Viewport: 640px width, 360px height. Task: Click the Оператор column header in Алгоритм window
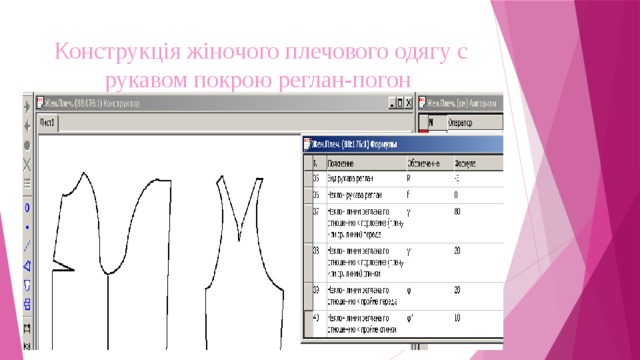pos(475,122)
